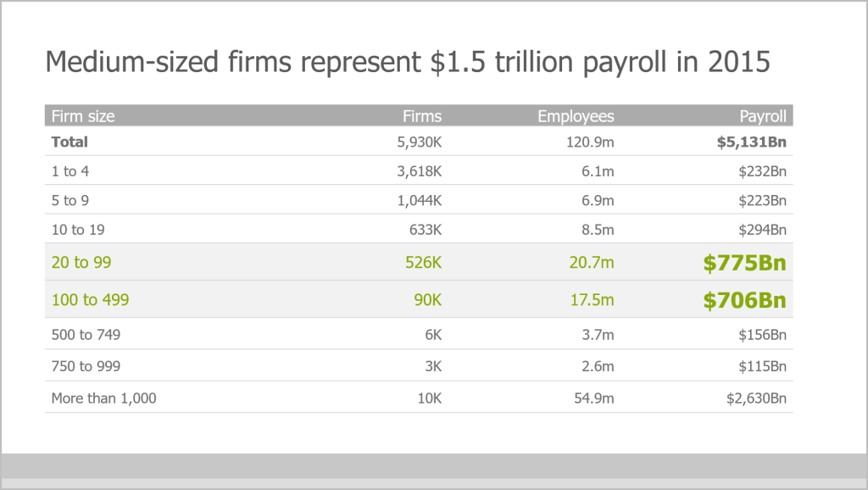Select the green "20 to 99" row label

pos(81,263)
